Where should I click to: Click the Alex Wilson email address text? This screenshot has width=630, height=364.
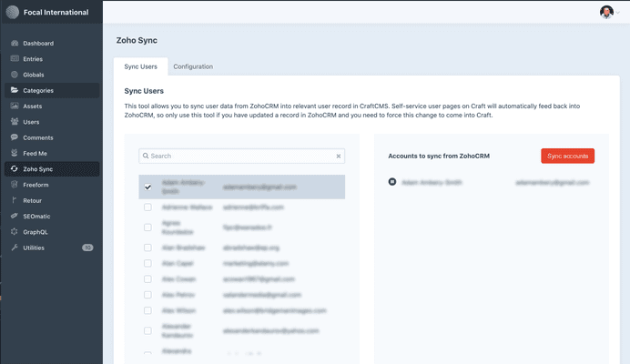coord(274,310)
